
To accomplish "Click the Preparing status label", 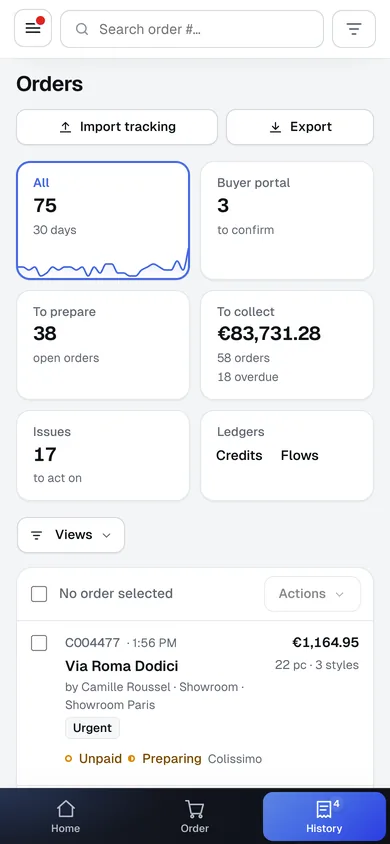I will 172,759.
